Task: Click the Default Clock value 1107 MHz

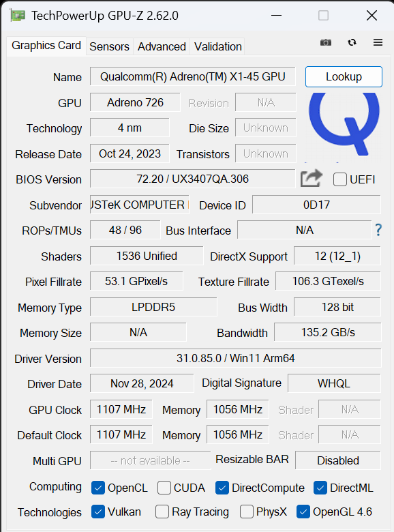Action: tap(121, 434)
